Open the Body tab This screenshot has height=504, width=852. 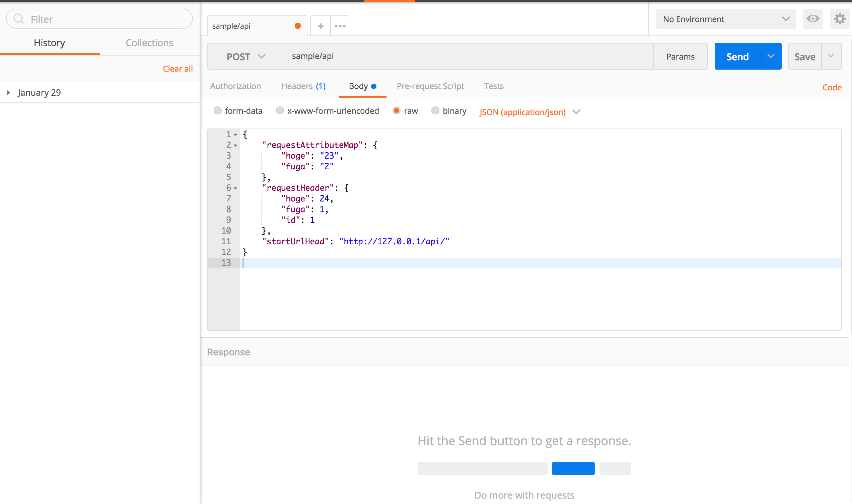pos(362,86)
